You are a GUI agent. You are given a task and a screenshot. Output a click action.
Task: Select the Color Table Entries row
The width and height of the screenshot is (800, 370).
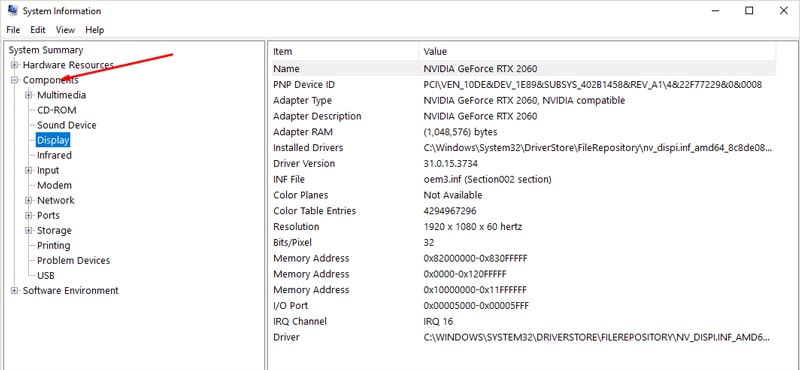click(522, 211)
